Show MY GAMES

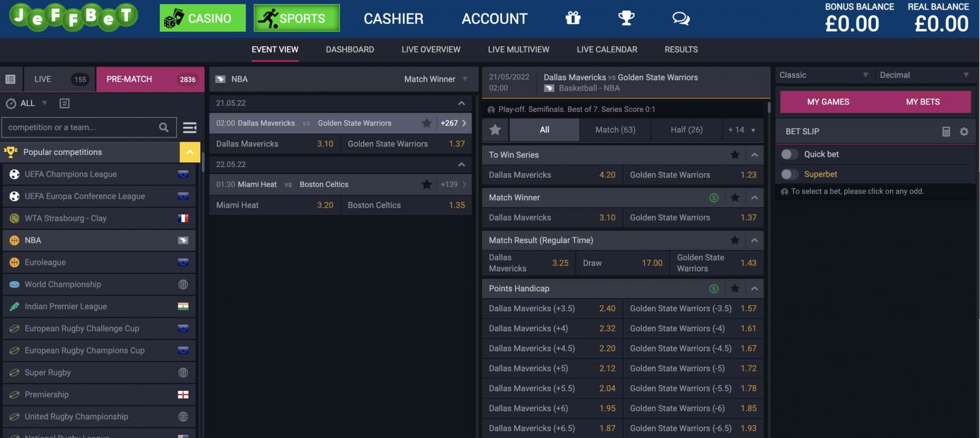pos(828,102)
